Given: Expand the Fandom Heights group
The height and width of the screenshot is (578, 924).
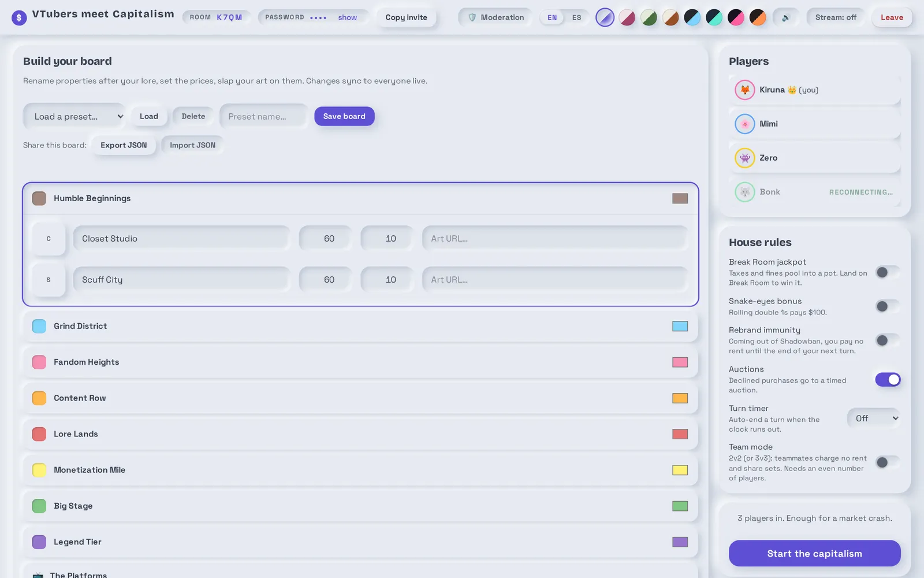Looking at the screenshot, I should coord(360,362).
